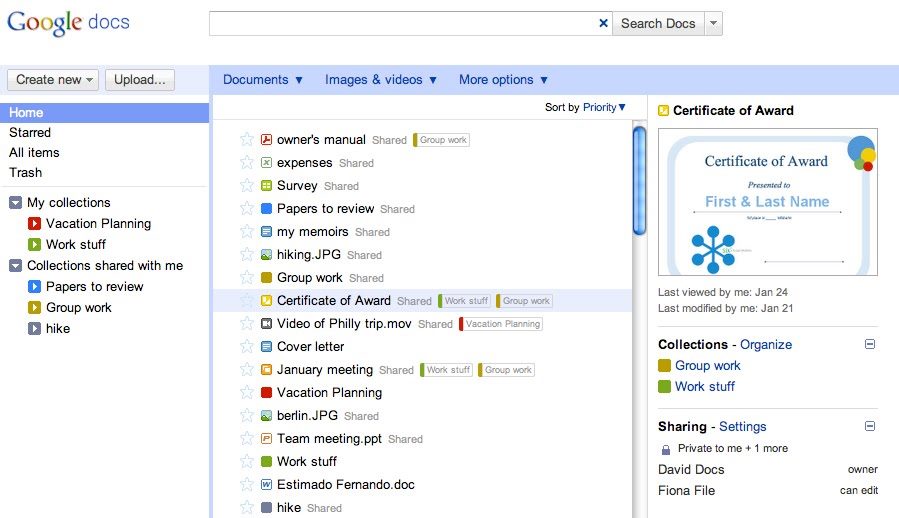Click the form icon beside Survey
899x518 pixels.
coord(266,185)
